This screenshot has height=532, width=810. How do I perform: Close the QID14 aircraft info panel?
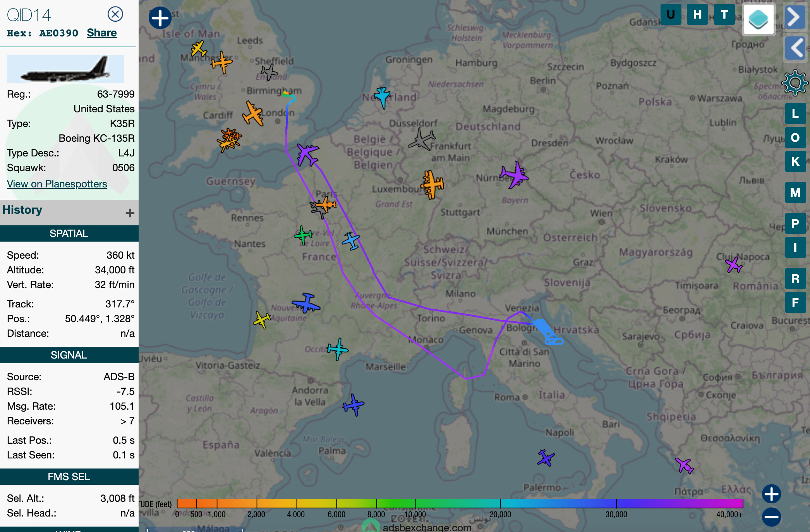coord(115,14)
